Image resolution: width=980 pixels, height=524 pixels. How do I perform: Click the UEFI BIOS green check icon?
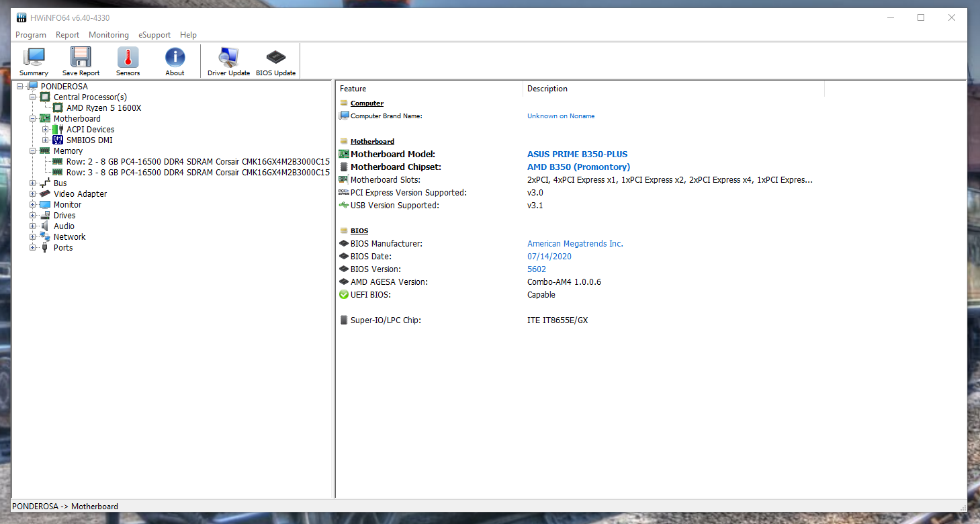pyautogui.click(x=344, y=295)
